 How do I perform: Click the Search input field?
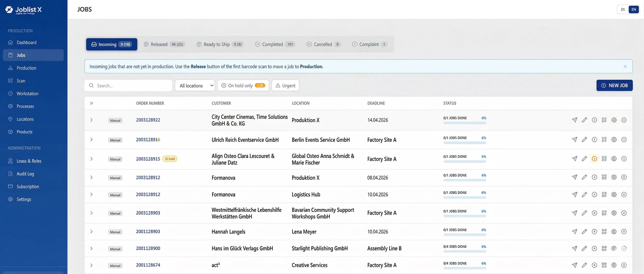(x=128, y=85)
